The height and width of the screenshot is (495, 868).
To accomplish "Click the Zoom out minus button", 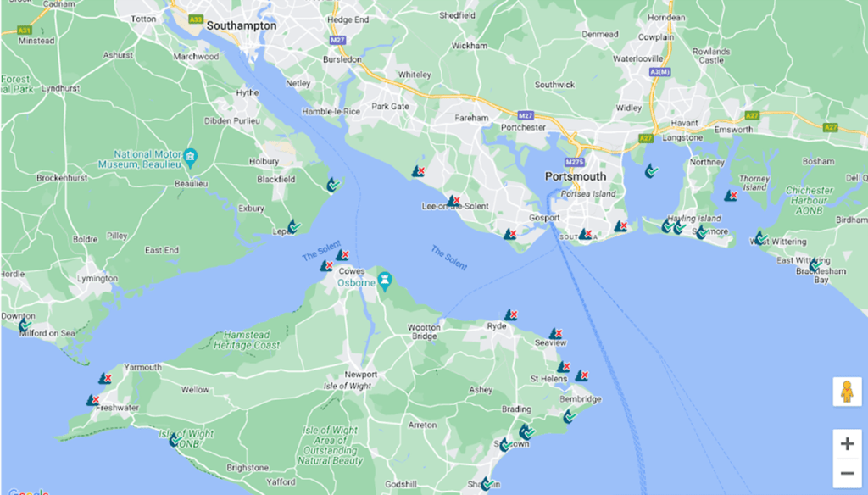I will point(846,473).
